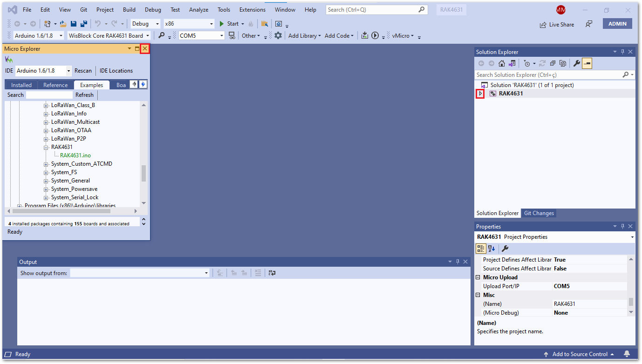Click Collapse All icon in Solution Explorer
Image resolution: width=642 pixels, height=364 pixels.
(x=553, y=64)
